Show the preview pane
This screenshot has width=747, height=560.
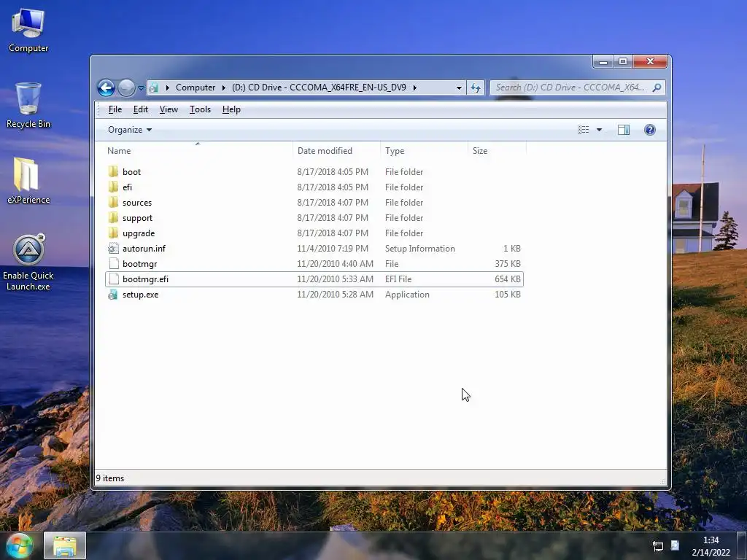624,130
